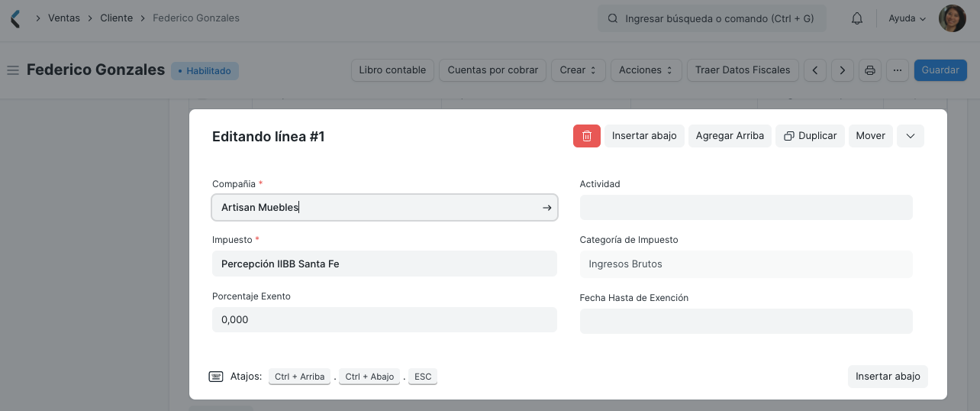The height and width of the screenshot is (411, 980).
Task: Go to previous record arrow
Action: click(x=815, y=70)
